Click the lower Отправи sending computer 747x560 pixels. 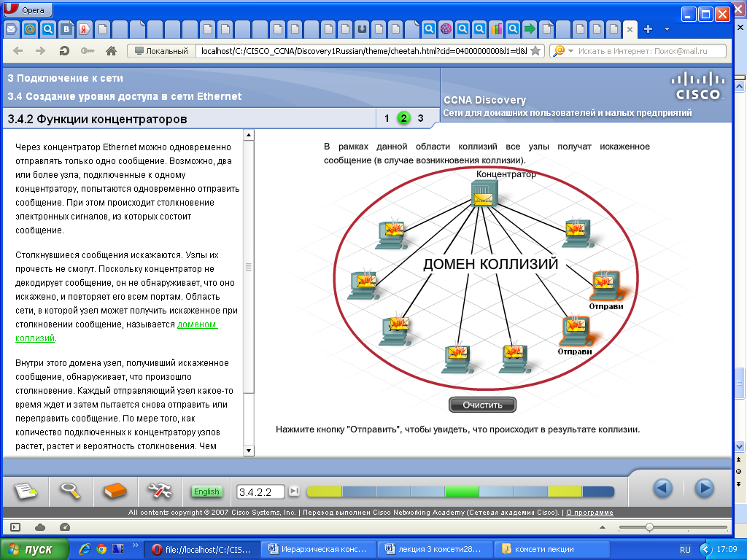576,332
